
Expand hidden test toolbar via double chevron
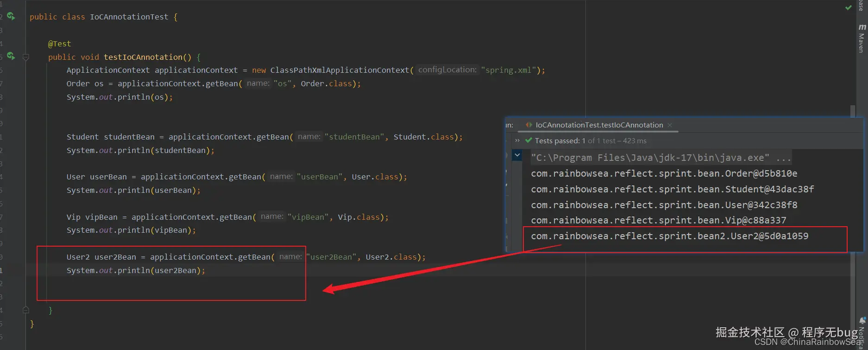pyautogui.click(x=517, y=140)
